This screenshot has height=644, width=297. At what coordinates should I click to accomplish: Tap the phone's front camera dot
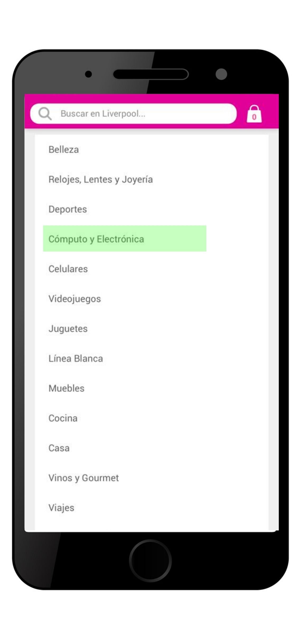[x=221, y=74]
